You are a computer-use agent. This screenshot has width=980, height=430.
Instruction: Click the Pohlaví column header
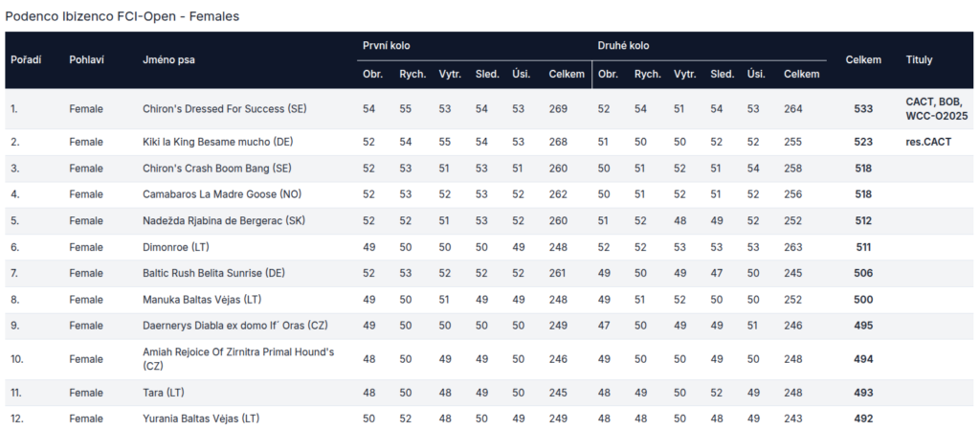point(86,60)
